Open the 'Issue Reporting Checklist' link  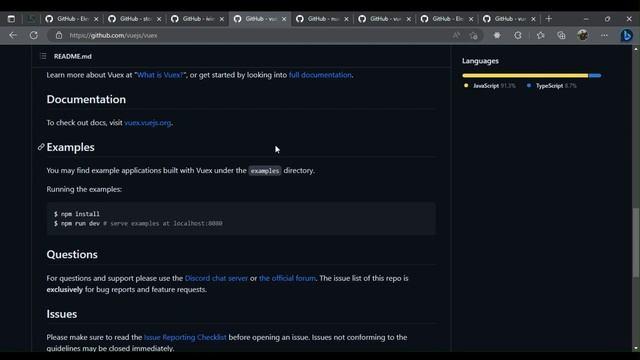coord(185,338)
